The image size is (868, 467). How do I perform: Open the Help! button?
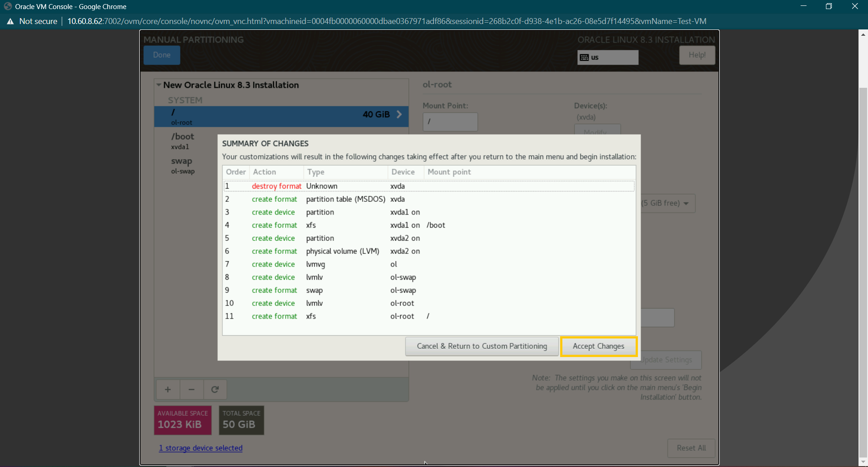697,55
